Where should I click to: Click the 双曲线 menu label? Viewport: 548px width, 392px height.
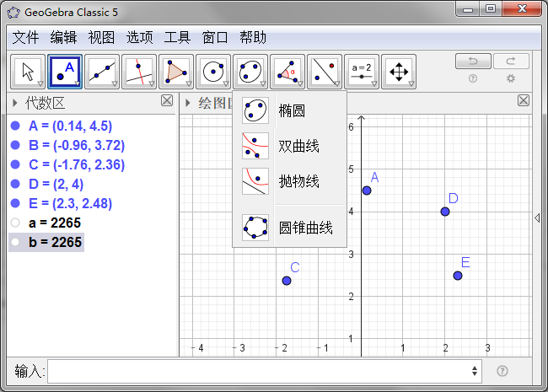[298, 146]
